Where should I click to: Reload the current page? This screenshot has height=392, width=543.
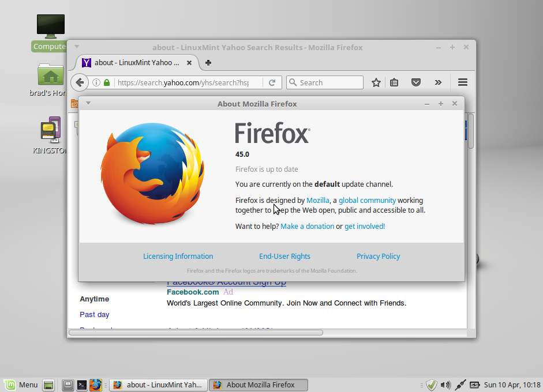[272, 82]
